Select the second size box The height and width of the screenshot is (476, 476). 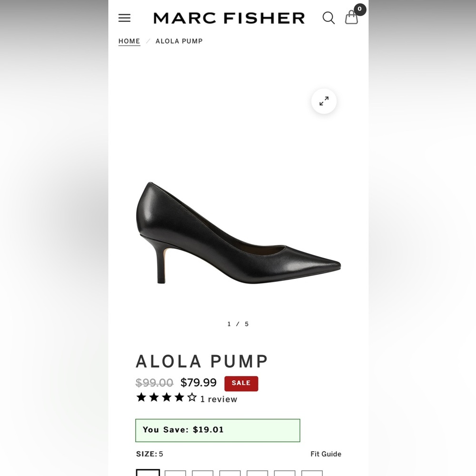point(176,473)
